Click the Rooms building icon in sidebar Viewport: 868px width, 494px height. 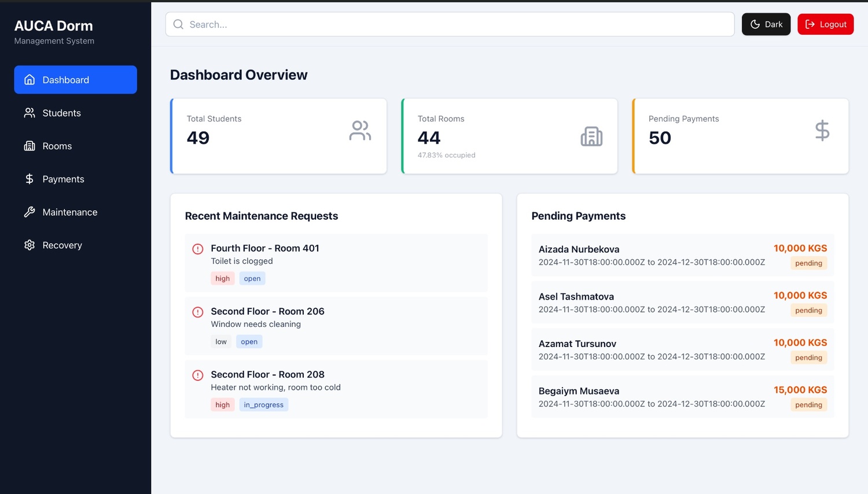tap(30, 146)
